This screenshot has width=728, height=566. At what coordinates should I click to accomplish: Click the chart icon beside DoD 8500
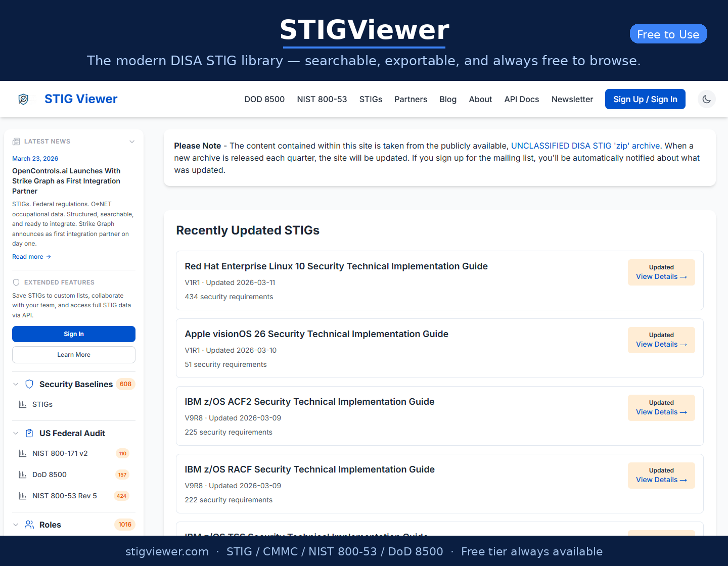22,475
